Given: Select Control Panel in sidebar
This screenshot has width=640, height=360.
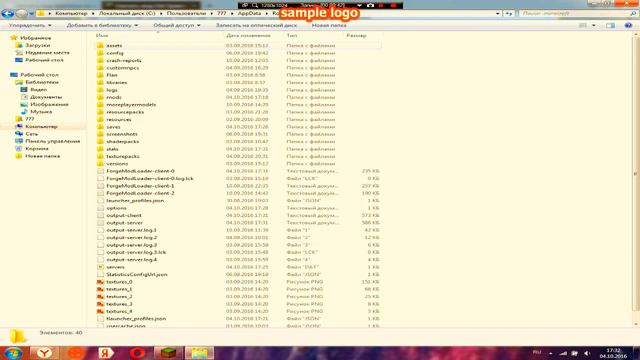Looking at the screenshot, I should pos(53,141).
